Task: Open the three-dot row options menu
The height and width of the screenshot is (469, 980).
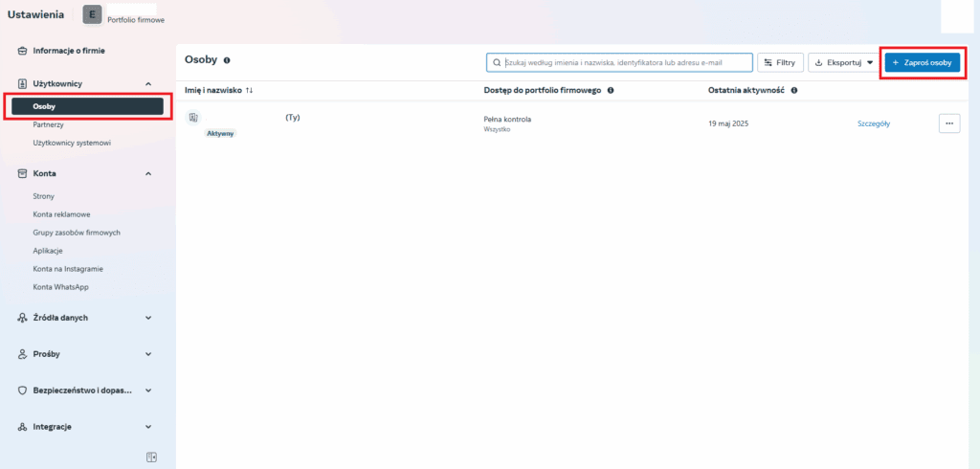Action: tap(949, 123)
